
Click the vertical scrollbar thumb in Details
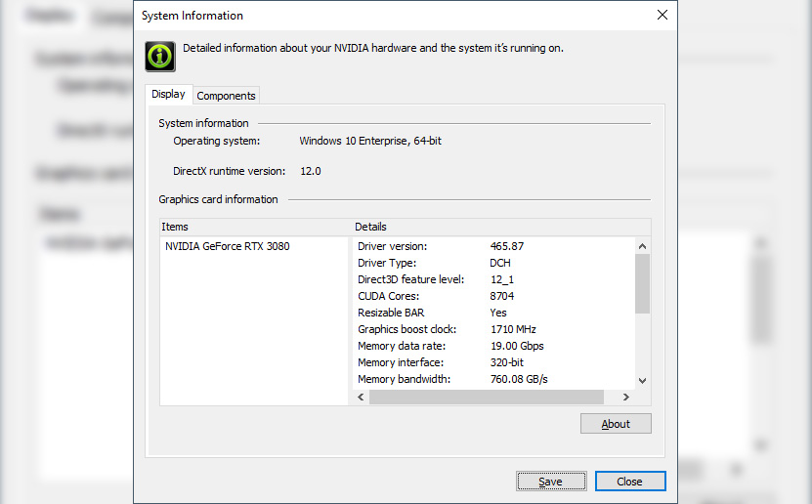642,283
